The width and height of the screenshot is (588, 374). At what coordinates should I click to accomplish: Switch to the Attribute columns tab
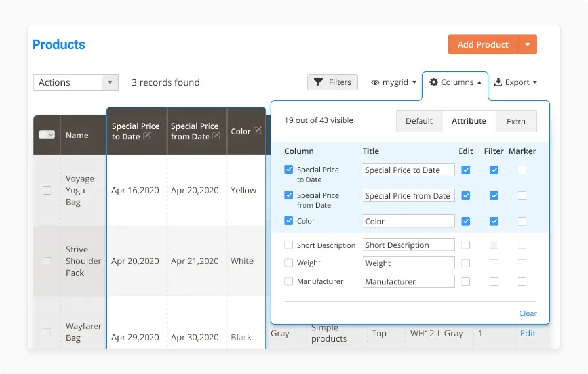pos(469,121)
